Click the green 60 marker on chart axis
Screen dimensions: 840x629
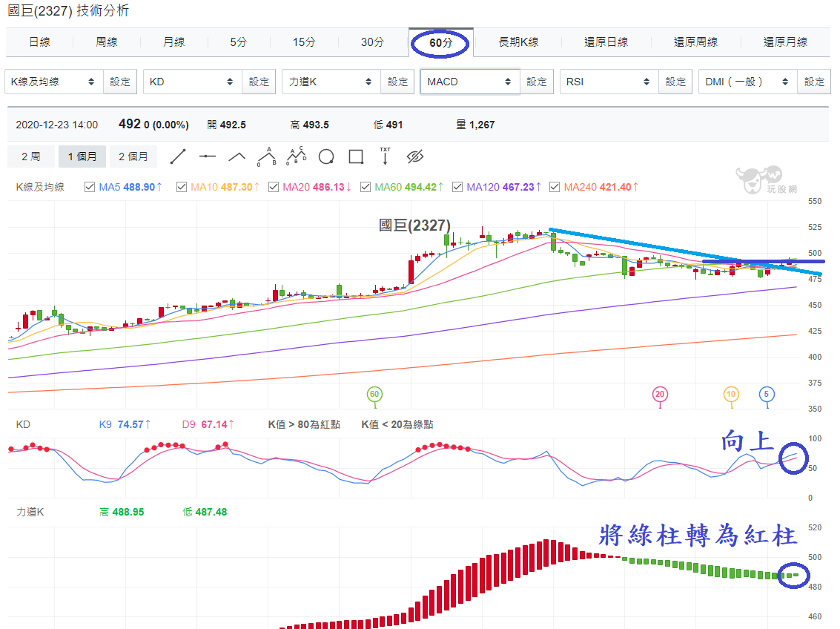point(374,395)
